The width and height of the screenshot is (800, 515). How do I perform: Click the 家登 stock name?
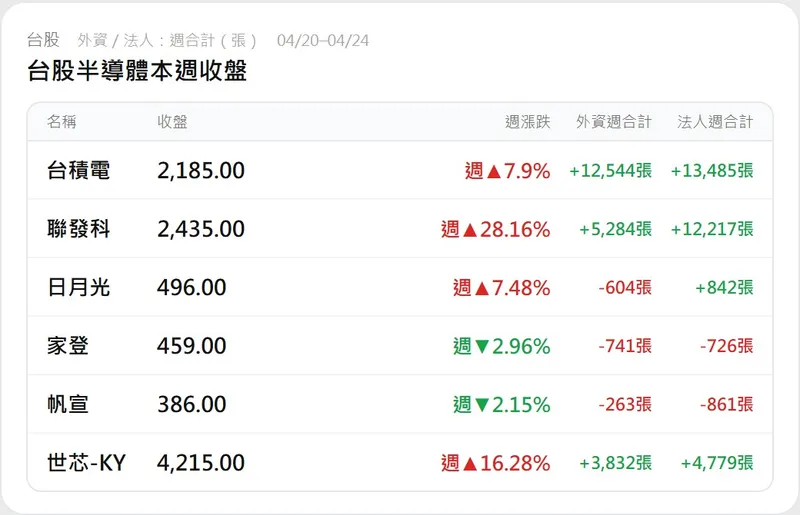click(x=68, y=346)
